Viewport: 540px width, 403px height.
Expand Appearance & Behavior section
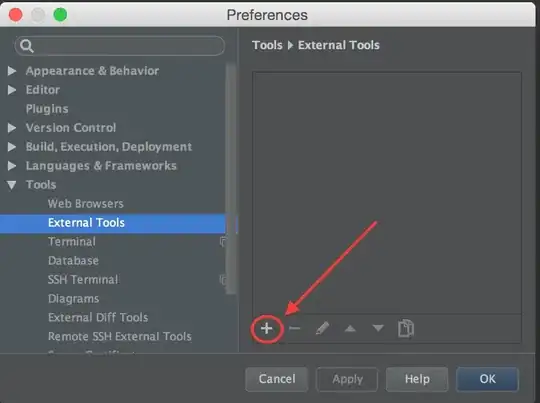pos(12,71)
